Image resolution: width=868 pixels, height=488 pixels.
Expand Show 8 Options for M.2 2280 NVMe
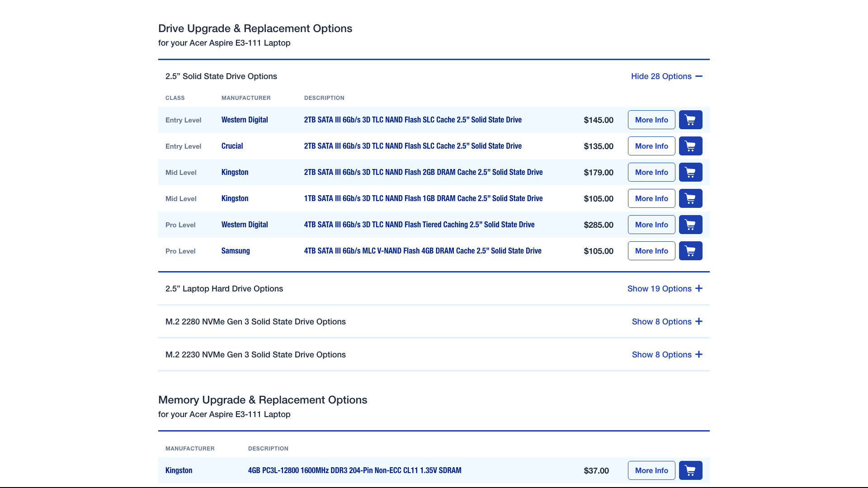coord(667,322)
